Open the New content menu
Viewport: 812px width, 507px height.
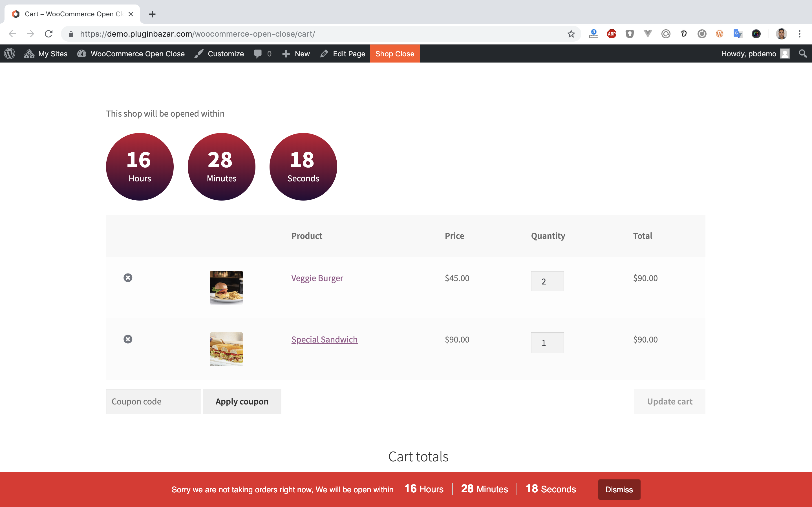click(x=296, y=54)
